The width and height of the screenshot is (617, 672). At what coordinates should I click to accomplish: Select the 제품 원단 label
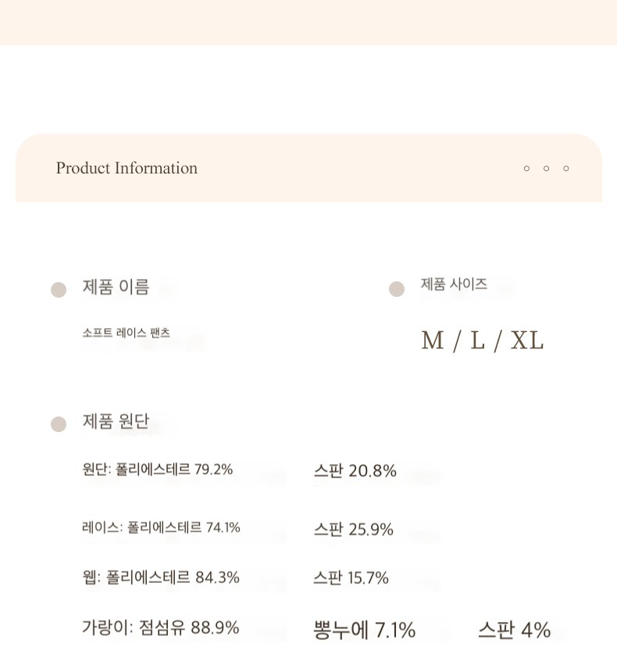(x=116, y=421)
